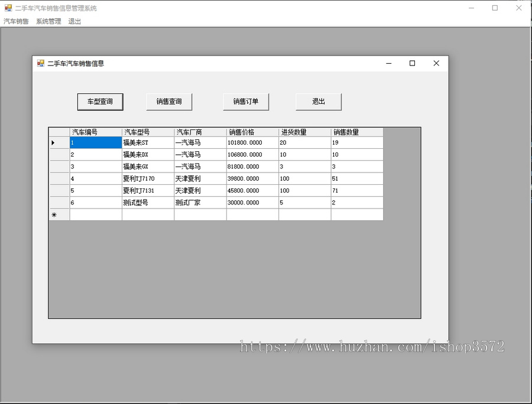The width and height of the screenshot is (532, 404).
Task: Select the sales quantity cell 19
Action: 357,143
